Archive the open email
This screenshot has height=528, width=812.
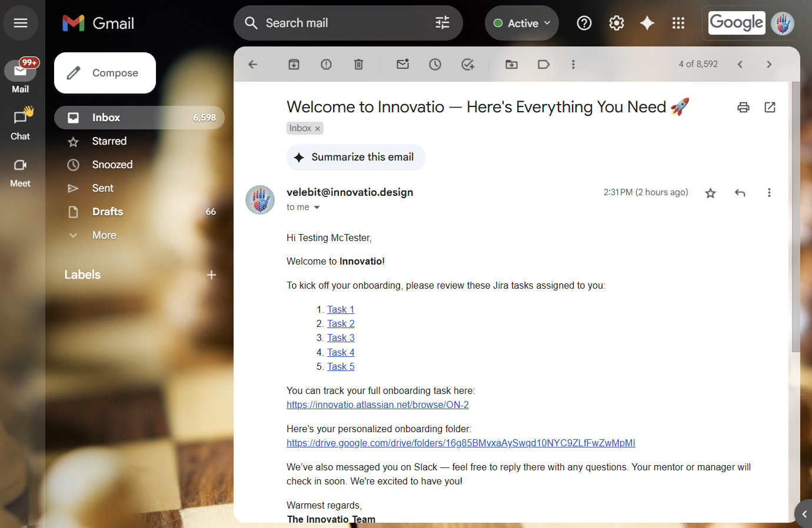pos(294,64)
